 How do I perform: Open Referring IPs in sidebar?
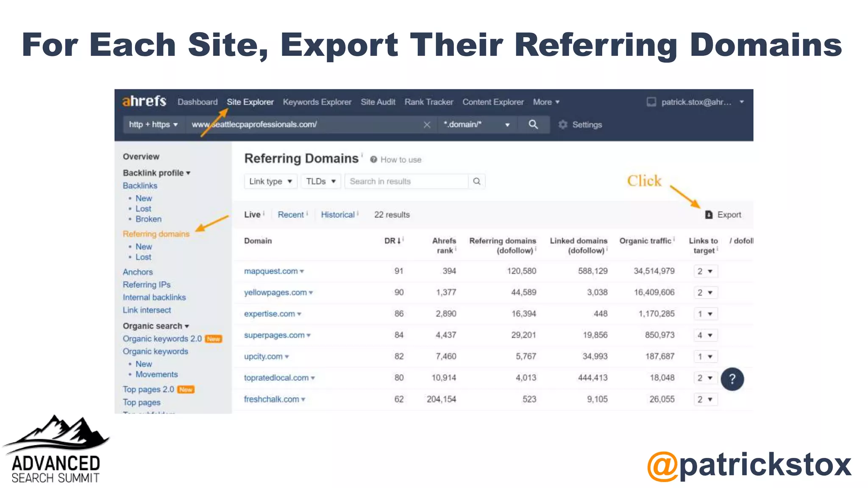click(147, 285)
